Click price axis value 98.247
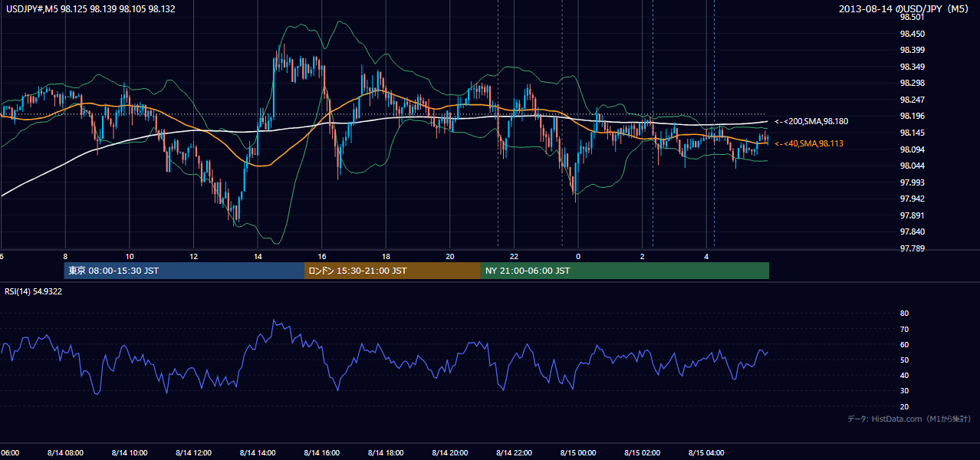The height and width of the screenshot is (460, 980). [x=911, y=100]
